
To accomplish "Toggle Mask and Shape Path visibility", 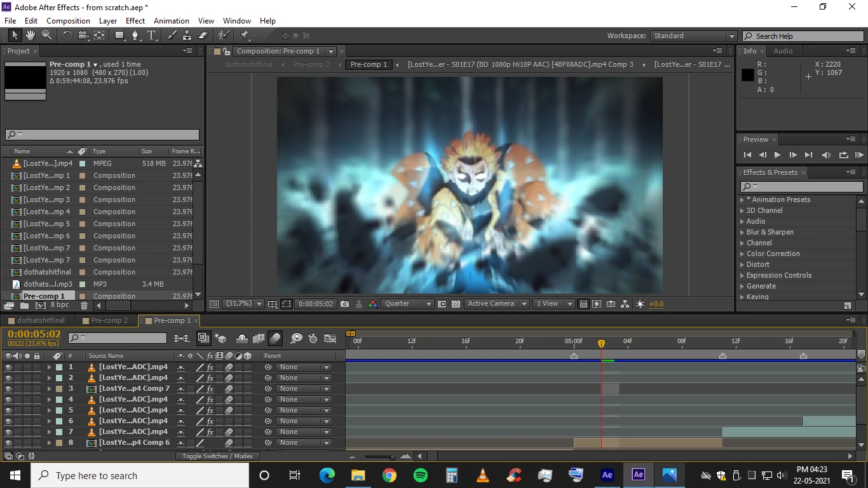I will coord(287,304).
